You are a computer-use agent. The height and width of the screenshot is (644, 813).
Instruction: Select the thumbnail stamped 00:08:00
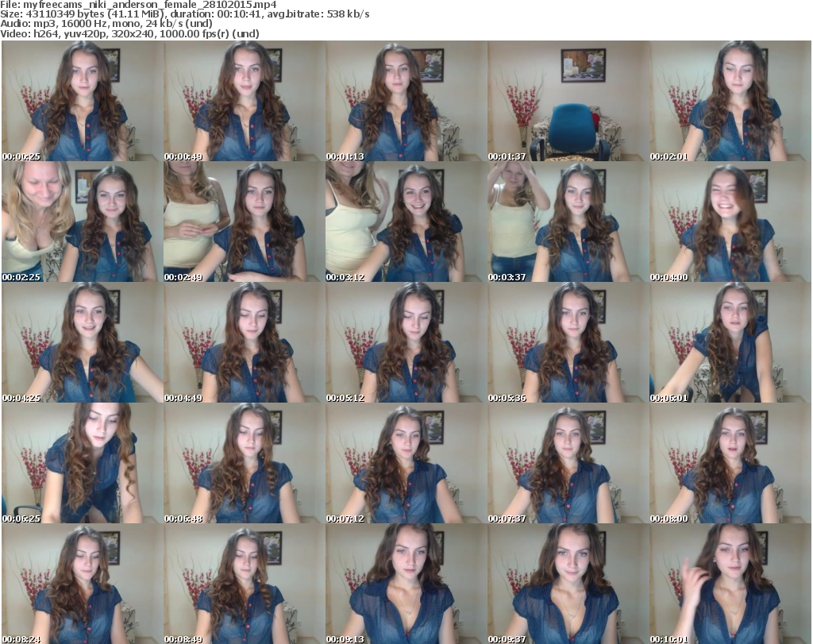tap(730, 463)
